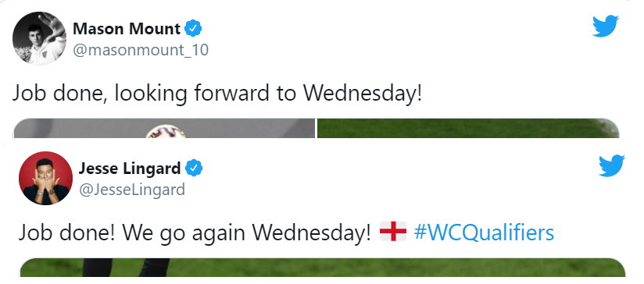Click Jesse Lingard's blue verified badge
The height and width of the screenshot is (284, 644).
tap(194, 168)
